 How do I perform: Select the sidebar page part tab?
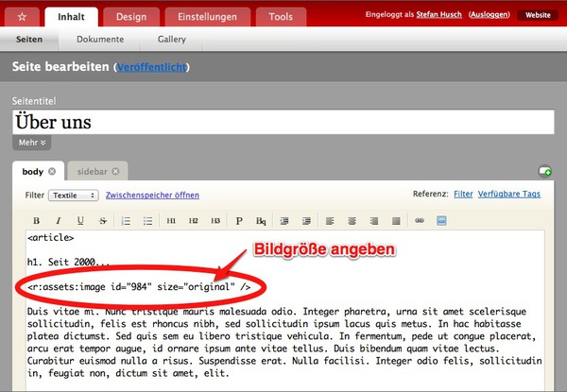(93, 172)
